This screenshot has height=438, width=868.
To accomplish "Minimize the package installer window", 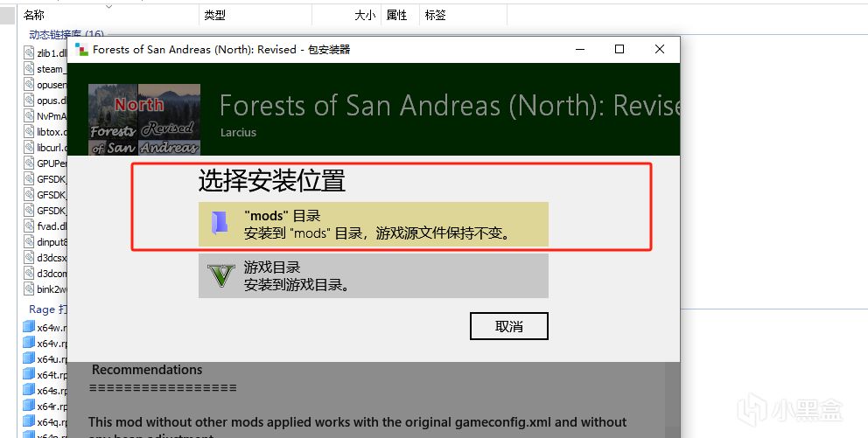I will tap(580, 49).
